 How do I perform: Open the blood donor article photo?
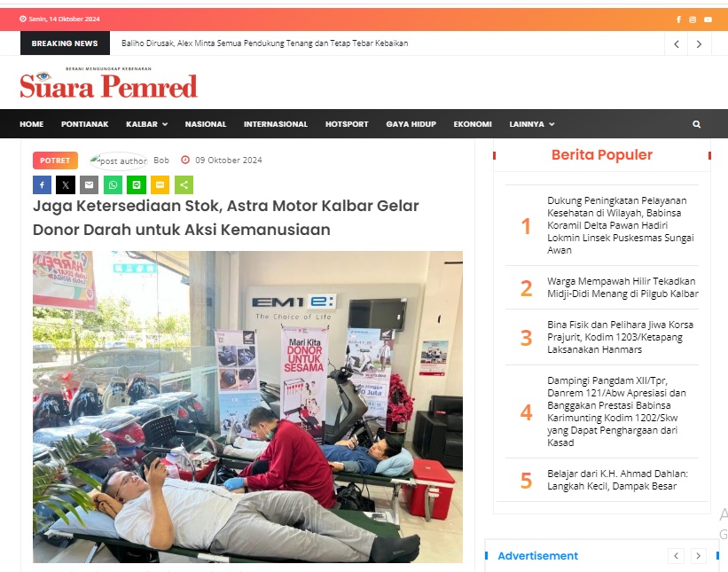tap(247, 407)
